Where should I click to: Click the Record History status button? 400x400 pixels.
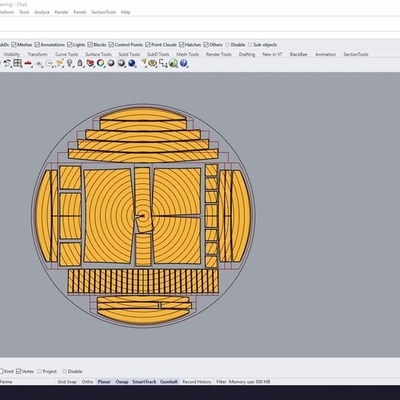(x=197, y=382)
